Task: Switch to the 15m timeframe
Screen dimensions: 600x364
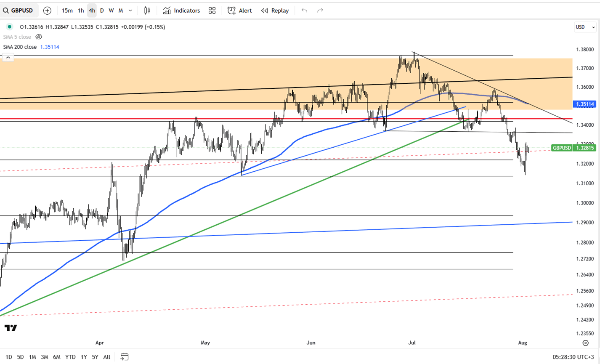Action: [67, 11]
